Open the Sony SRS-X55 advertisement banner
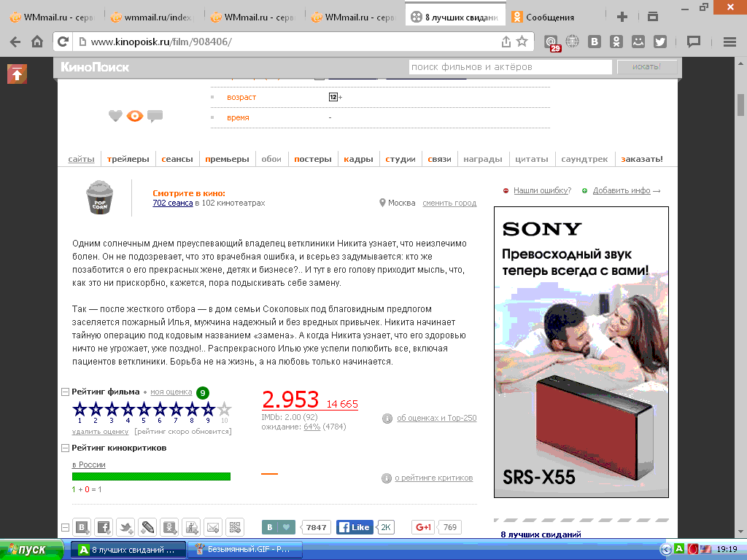747x560 pixels. 581,352
